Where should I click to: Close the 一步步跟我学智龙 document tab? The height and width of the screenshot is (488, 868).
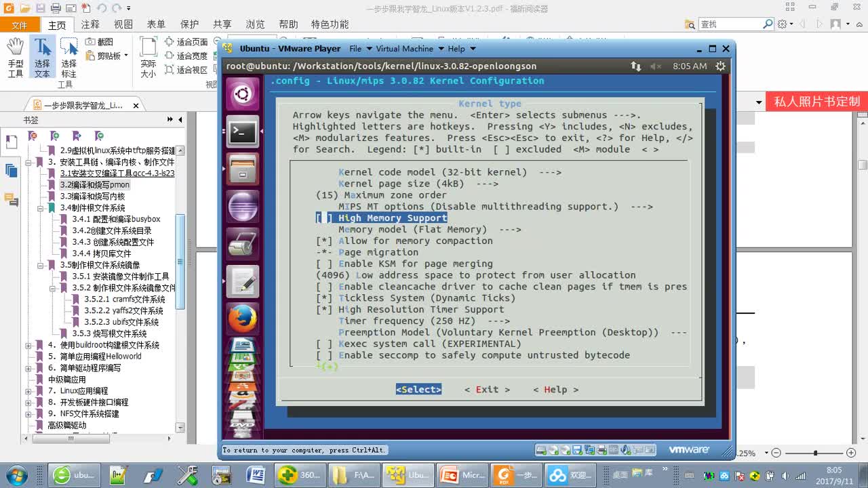click(x=136, y=106)
